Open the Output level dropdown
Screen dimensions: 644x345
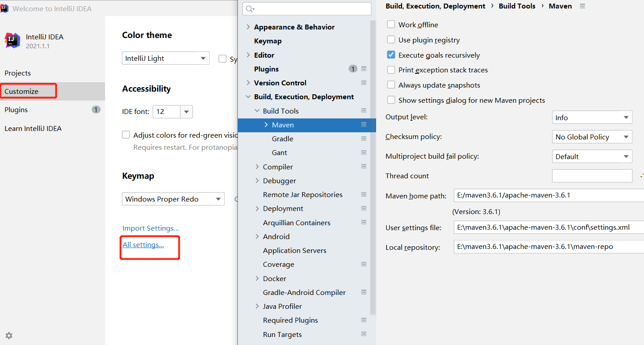click(x=592, y=118)
